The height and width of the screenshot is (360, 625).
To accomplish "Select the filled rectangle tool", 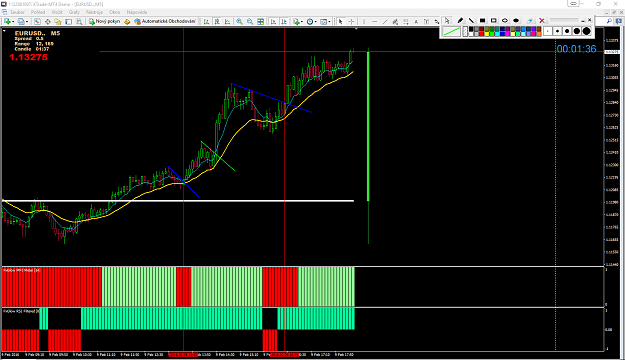I will pyautogui.click(x=482, y=20).
